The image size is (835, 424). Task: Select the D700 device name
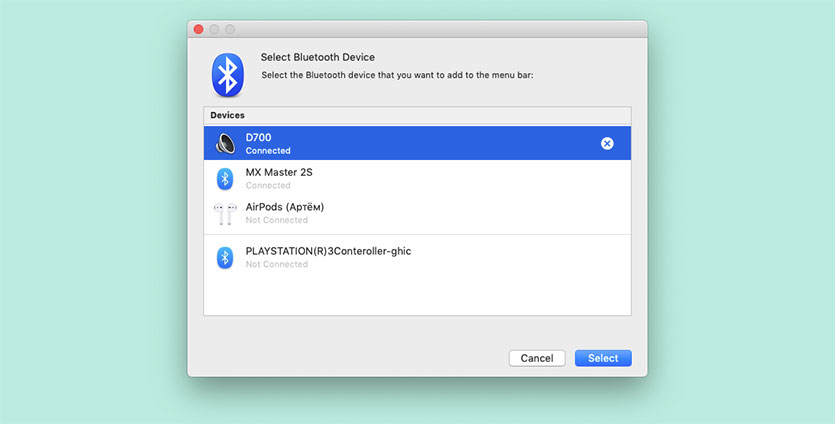[x=258, y=137]
